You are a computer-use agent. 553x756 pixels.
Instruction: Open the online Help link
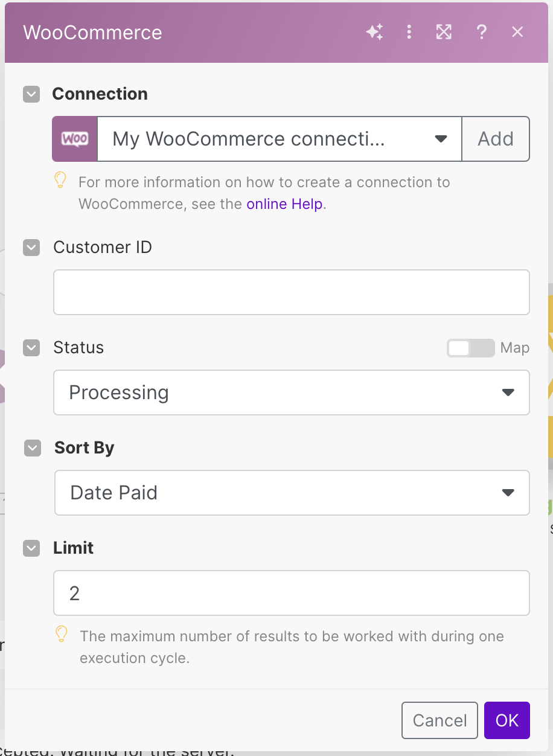(284, 204)
